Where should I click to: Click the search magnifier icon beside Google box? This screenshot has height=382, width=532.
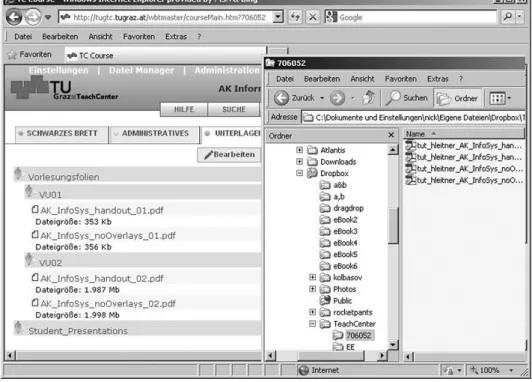[508, 17]
